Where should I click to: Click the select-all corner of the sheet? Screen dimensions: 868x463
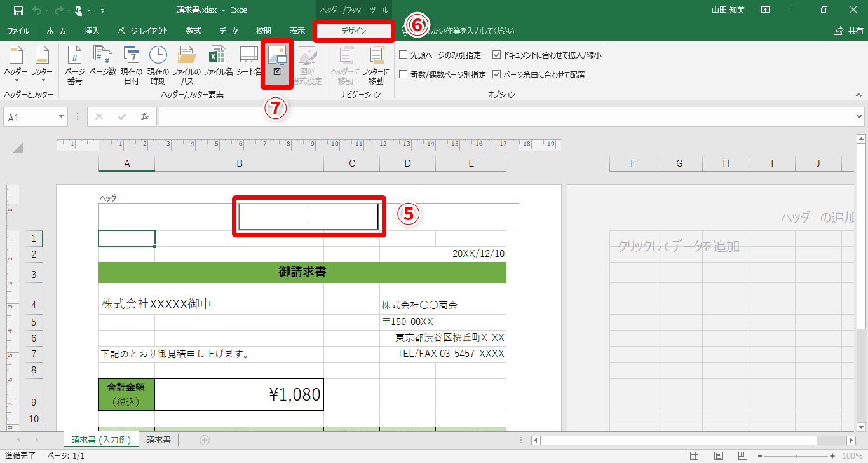pyautogui.click(x=18, y=149)
